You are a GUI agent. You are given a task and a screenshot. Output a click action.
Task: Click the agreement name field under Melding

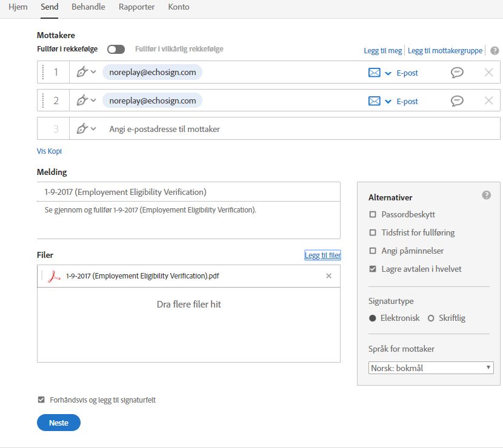188,192
